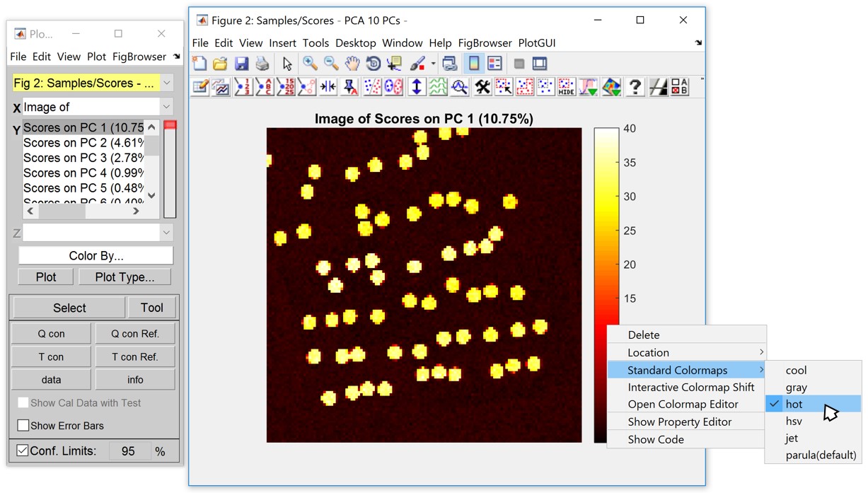
Task: Click the red slider beside Y list
Action: [170, 126]
